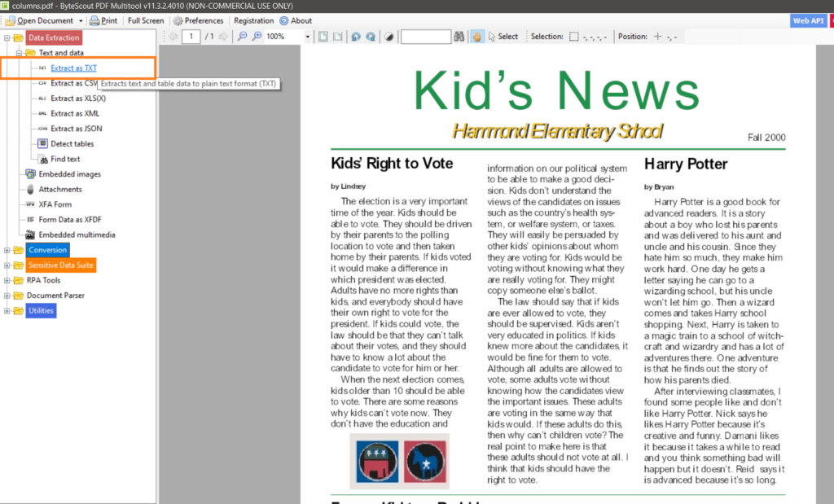The image size is (834, 504).
Task: Rotate page clockwise using toolbar icon
Action: pos(371,37)
